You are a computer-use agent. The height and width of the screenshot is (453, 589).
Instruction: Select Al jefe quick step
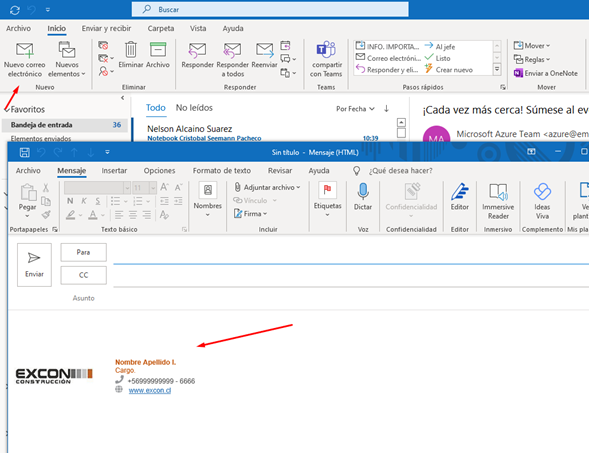pyautogui.click(x=440, y=47)
